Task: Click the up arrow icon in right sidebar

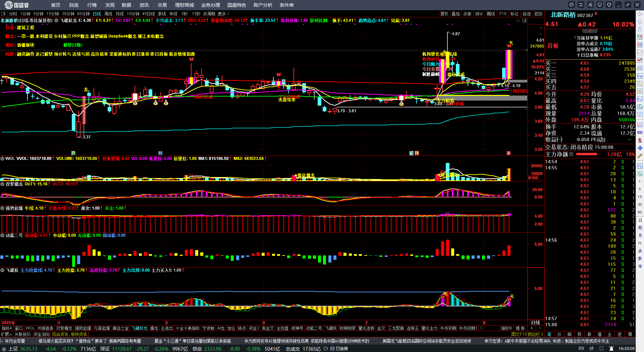Action: coord(640,22)
